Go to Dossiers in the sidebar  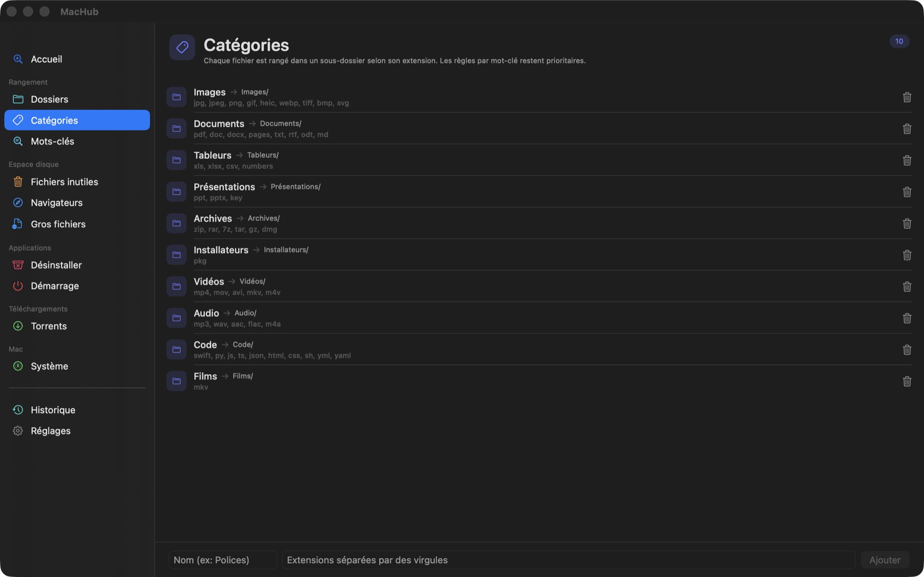pos(77,99)
